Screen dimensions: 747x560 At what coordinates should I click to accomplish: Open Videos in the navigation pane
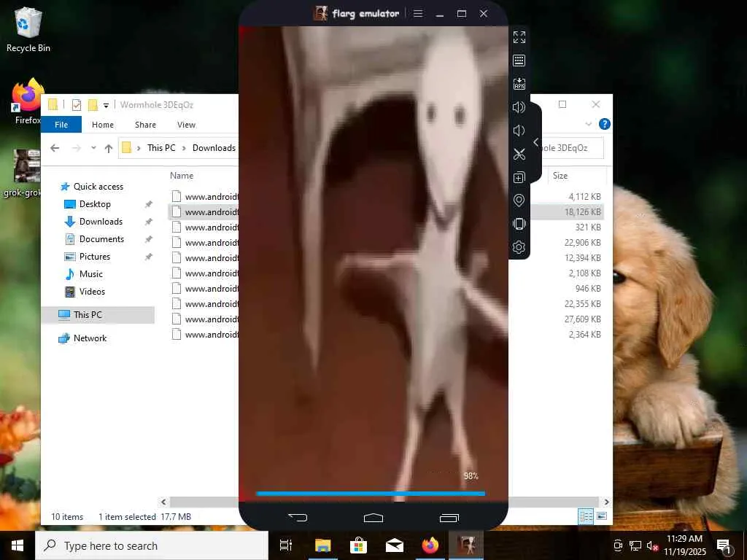click(x=92, y=292)
